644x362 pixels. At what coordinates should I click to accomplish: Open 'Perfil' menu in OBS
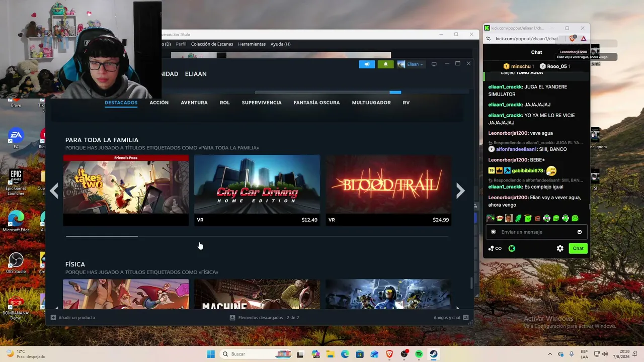pyautogui.click(x=181, y=44)
